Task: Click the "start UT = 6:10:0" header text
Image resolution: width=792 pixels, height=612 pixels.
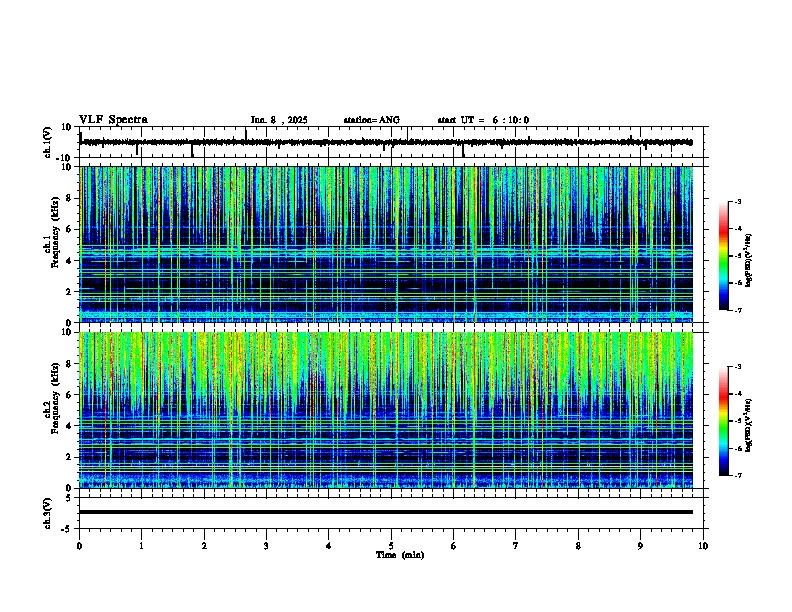Action: 483,120
